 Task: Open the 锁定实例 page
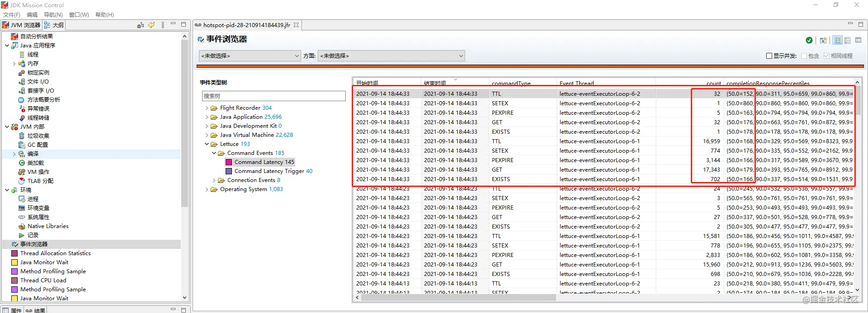[x=38, y=72]
